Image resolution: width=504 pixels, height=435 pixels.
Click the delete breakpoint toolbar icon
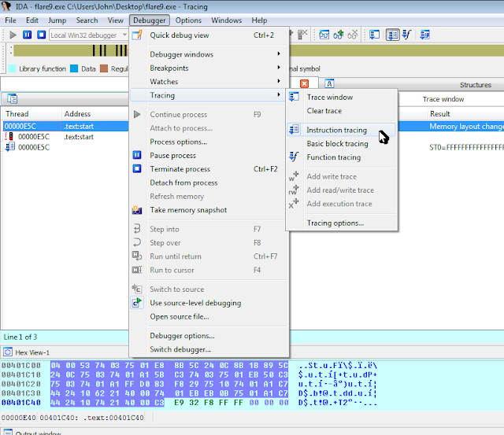(x=302, y=35)
